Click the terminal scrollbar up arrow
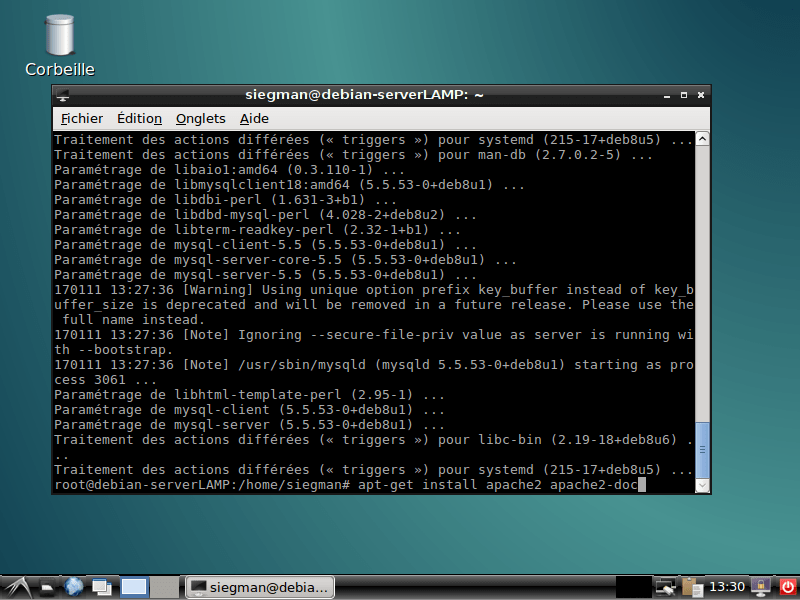This screenshot has height=600, width=800. [x=705, y=139]
